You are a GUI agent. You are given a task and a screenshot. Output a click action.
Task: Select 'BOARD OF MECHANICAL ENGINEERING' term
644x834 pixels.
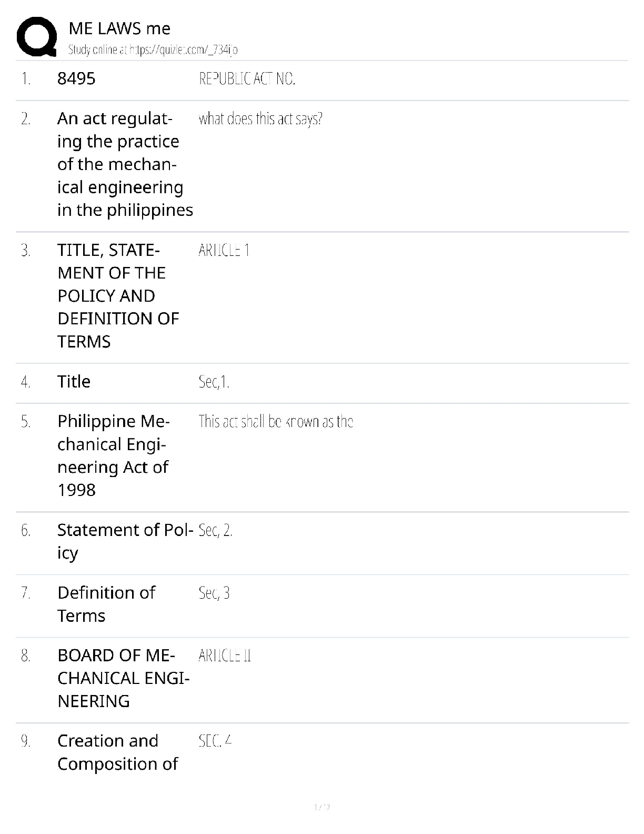click(123, 679)
